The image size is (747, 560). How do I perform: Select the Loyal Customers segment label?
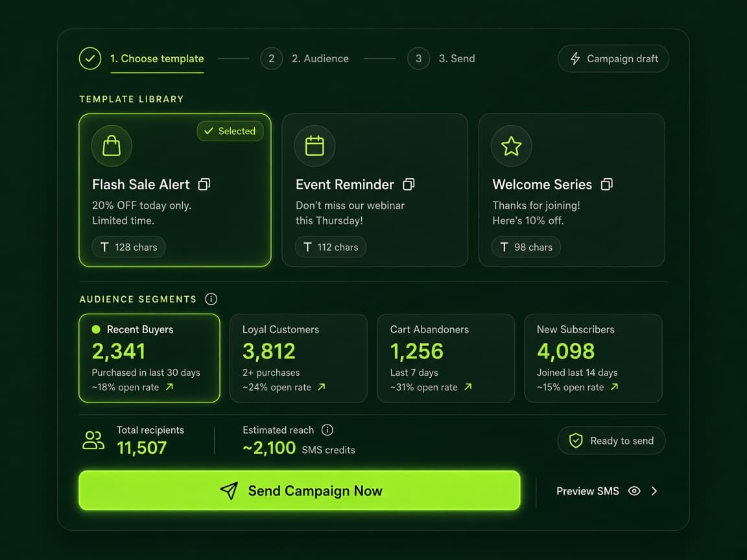[x=281, y=329]
